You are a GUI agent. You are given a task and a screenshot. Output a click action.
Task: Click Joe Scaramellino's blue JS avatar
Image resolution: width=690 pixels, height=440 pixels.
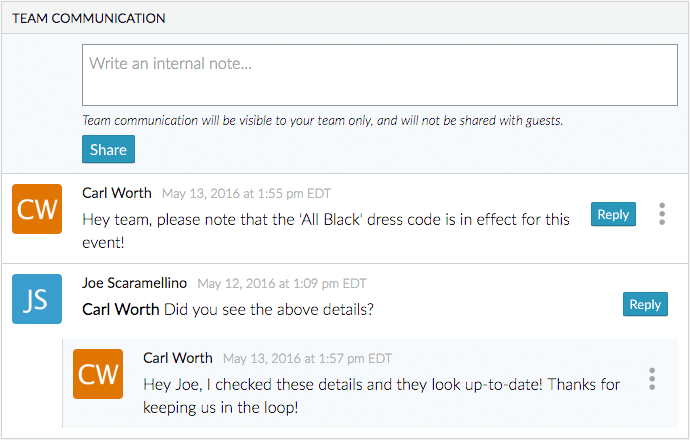pos(37,299)
